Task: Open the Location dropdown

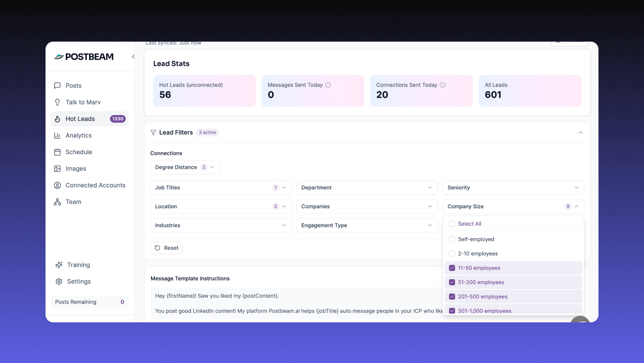Action: point(221,207)
